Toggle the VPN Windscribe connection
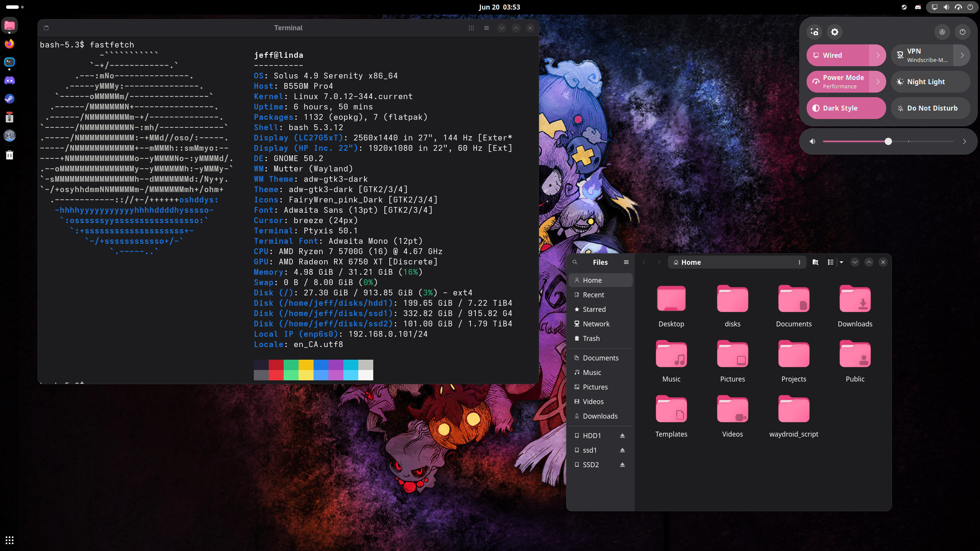Screen dimensions: 980x551 click(x=922, y=55)
